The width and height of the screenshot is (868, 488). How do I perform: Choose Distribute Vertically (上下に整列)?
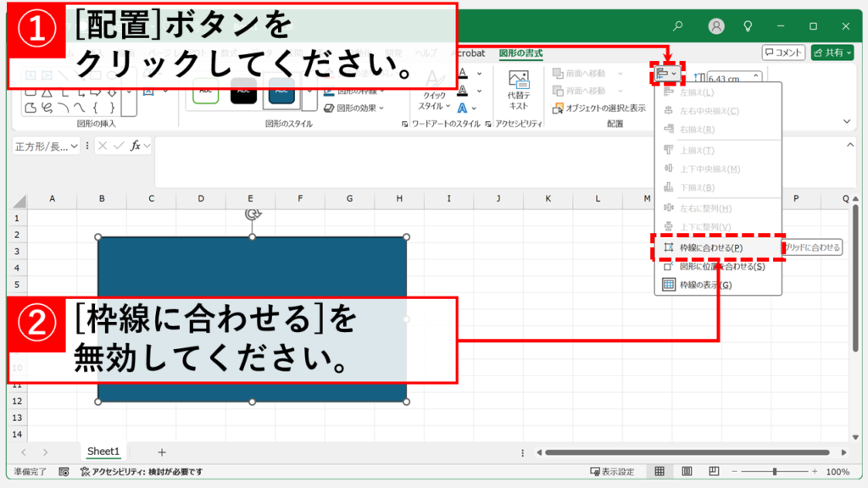718,227
